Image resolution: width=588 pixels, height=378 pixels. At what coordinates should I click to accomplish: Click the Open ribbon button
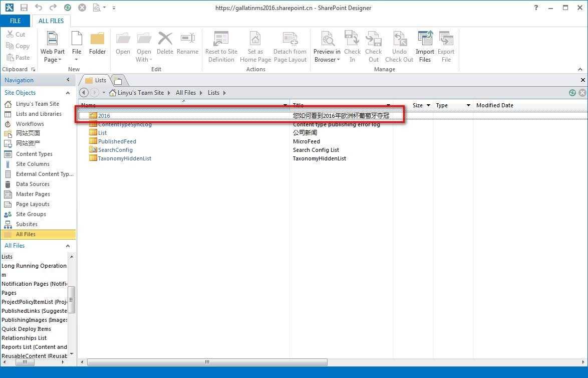click(x=123, y=44)
